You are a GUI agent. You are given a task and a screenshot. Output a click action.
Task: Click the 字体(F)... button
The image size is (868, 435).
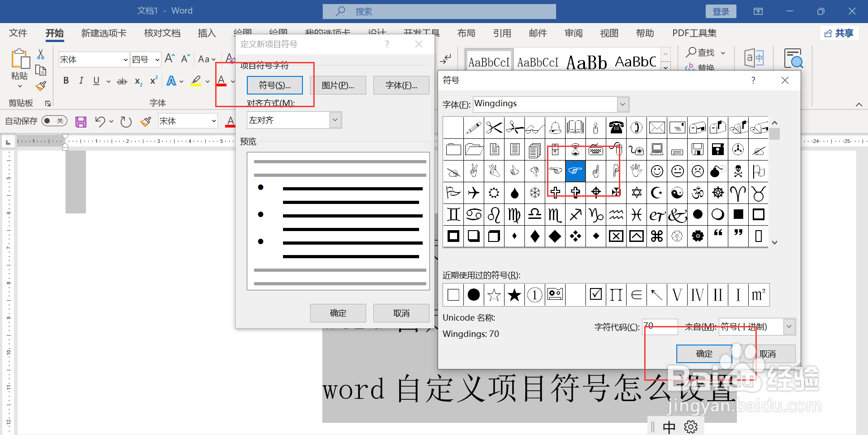(x=401, y=85)
